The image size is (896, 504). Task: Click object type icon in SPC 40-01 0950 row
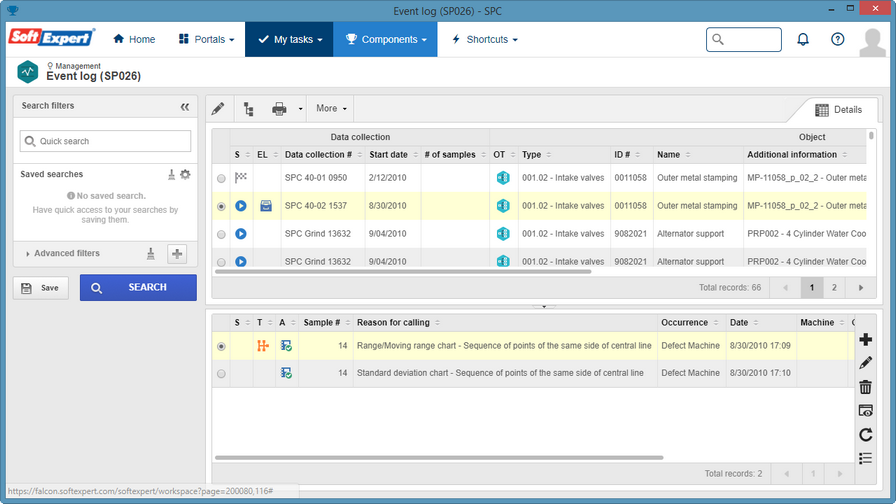click(x=503, y=178)
